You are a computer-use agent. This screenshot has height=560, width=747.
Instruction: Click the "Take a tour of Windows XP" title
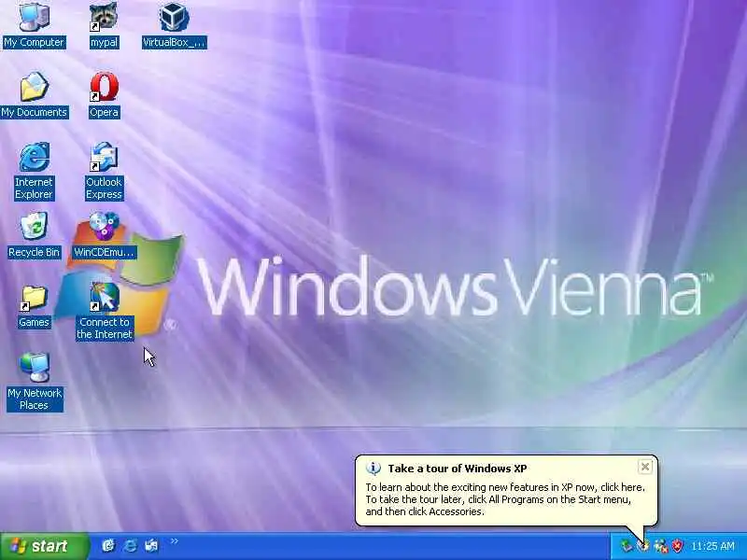pos(458,469)
